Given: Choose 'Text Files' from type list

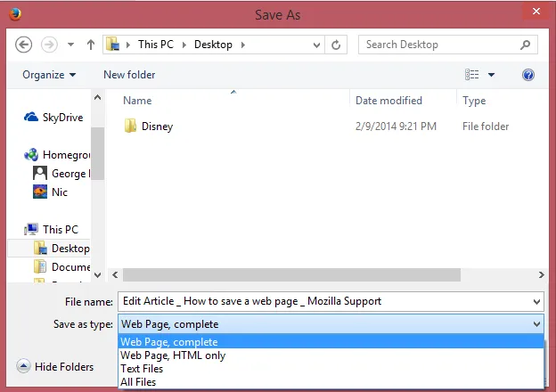Looking at the screenshot, I should tap(142, 369).
